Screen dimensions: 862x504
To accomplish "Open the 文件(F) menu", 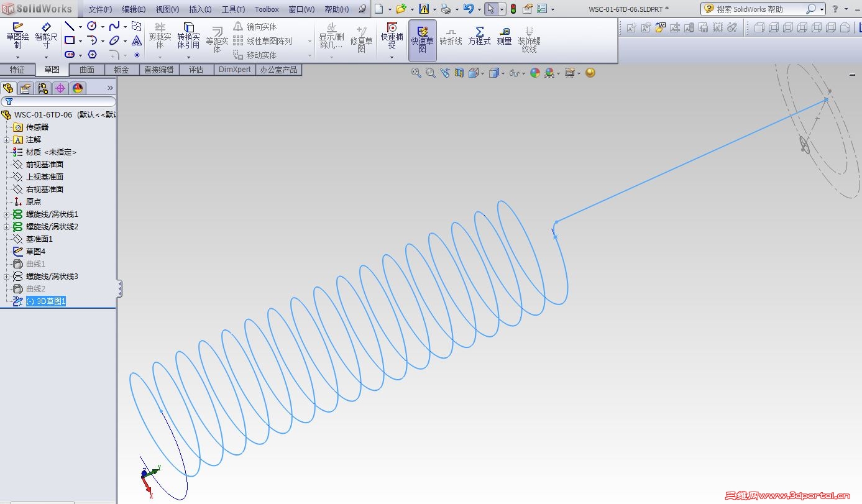I will pyautogui.click(x=100, y=9).
